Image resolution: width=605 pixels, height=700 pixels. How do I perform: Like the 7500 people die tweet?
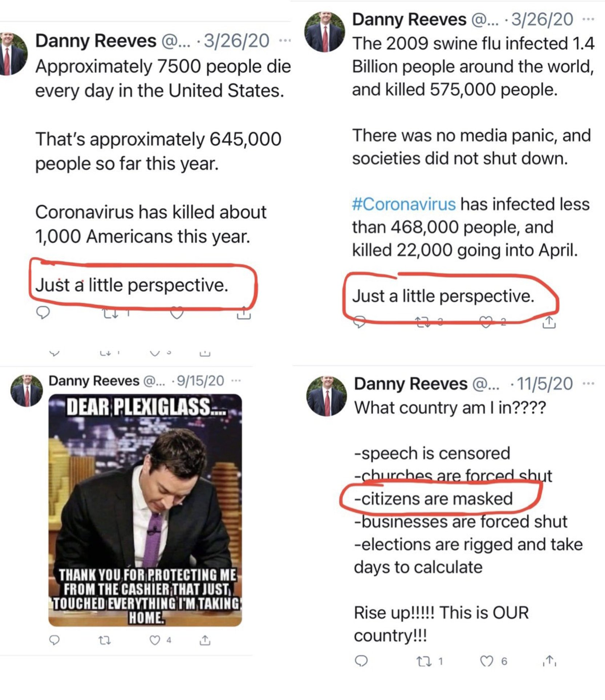pyautogui.click(x=177, y=313)
